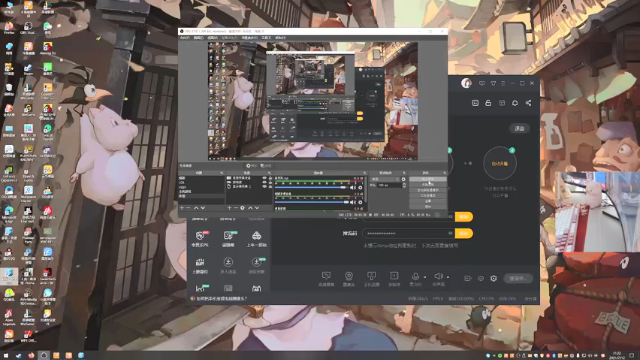Open phone-as-webcam help link at streaming app bottom
The width and height of the screenshot is (640, 360).
222,298
